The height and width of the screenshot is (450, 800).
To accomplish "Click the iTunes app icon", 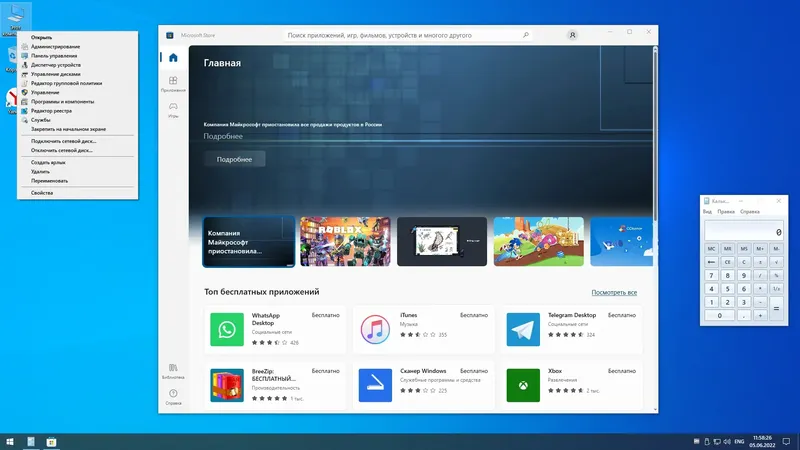I will coord(375,330).
